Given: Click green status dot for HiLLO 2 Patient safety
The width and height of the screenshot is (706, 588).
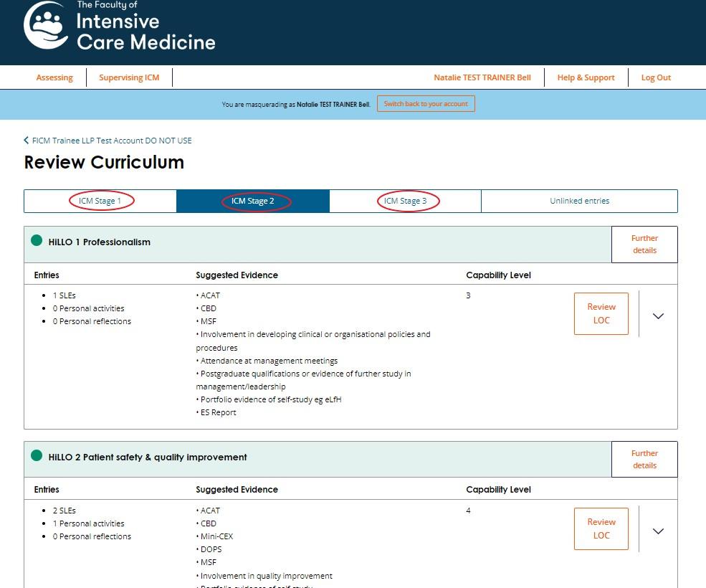Looking at the screenshot, I should click(x=37, y=456).
